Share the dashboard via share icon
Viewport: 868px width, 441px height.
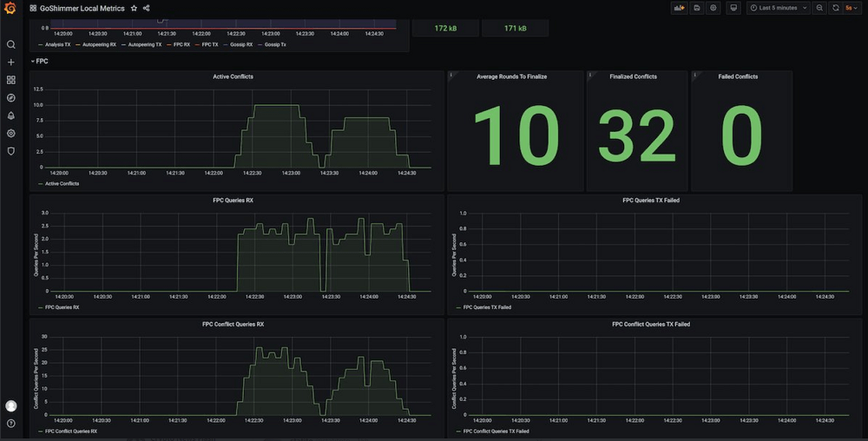[x=146, y=9]
